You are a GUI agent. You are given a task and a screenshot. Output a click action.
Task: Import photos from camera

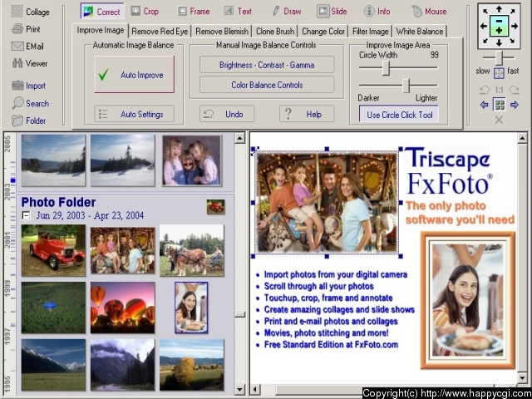click(x=28, y=86)
